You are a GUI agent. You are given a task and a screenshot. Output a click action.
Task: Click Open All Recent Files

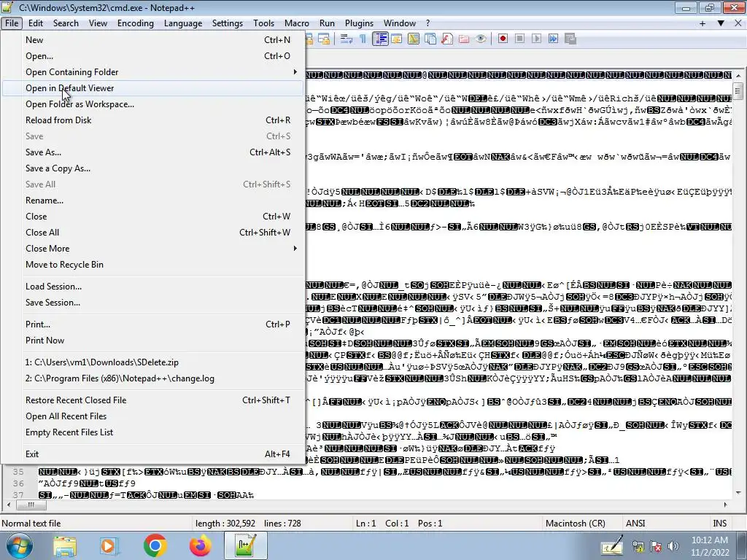point(152,416)
